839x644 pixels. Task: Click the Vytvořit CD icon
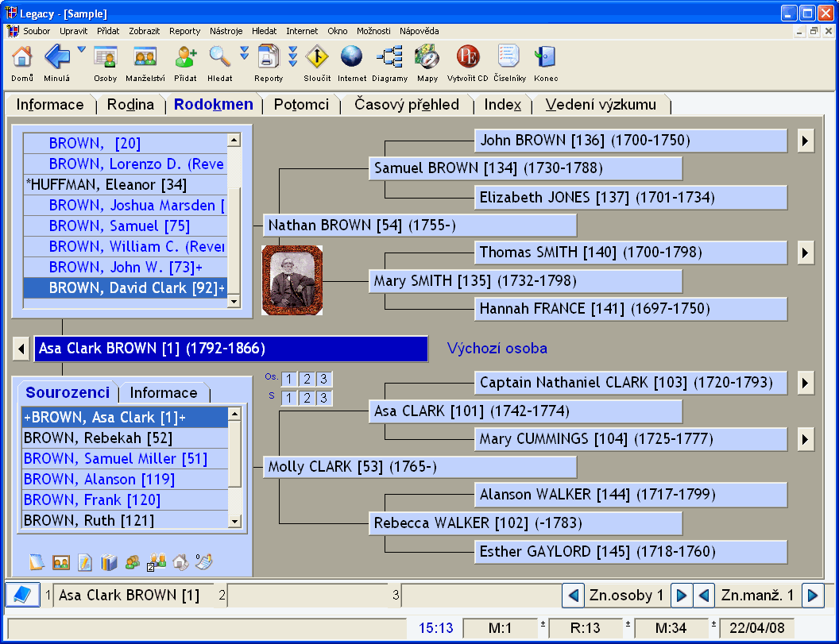click(x=468, y=58)
